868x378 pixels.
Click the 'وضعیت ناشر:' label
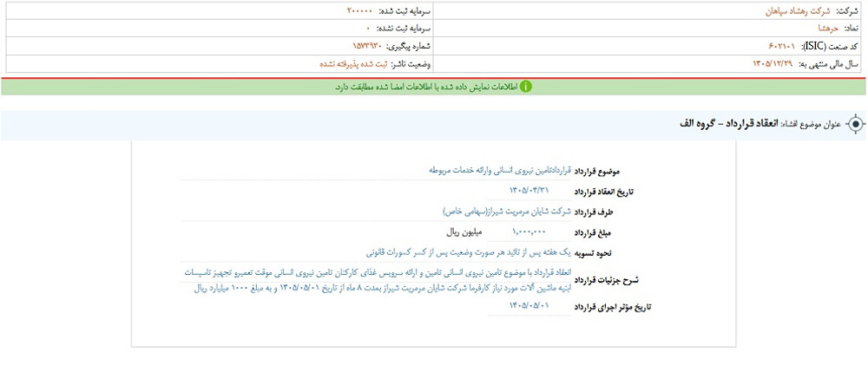(x=411, y=64)
